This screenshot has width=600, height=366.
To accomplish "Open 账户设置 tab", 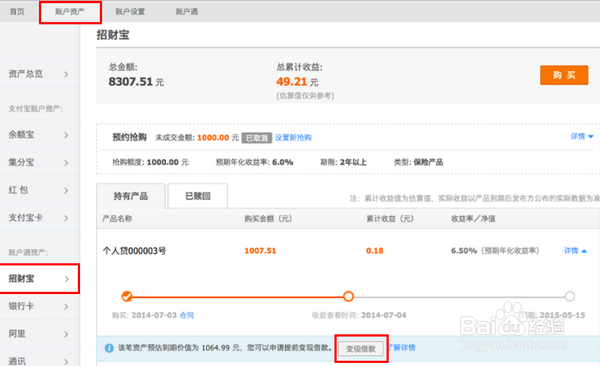I will tap(130, 11).
